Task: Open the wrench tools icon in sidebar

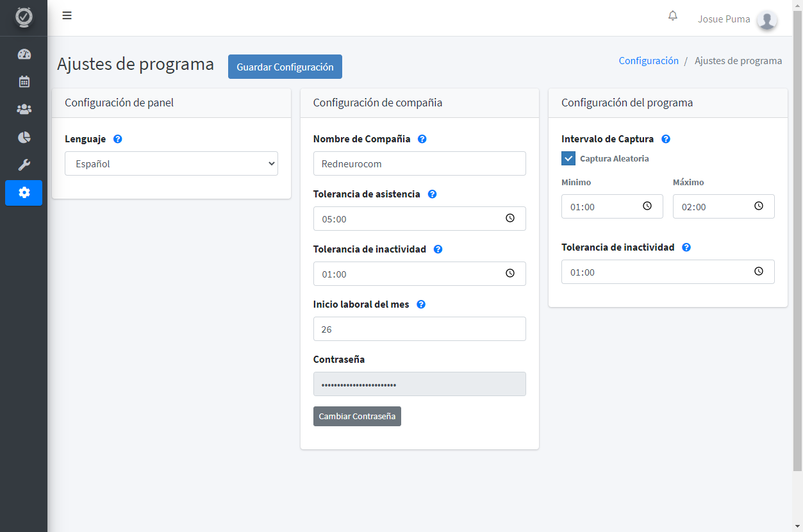Action: coord(24,165)
